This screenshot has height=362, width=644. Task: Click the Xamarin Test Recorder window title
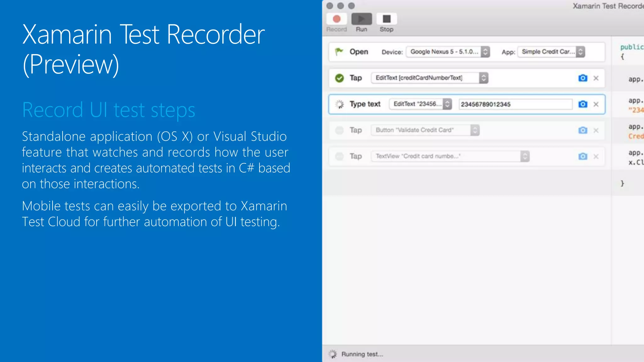tap(608, 6)
